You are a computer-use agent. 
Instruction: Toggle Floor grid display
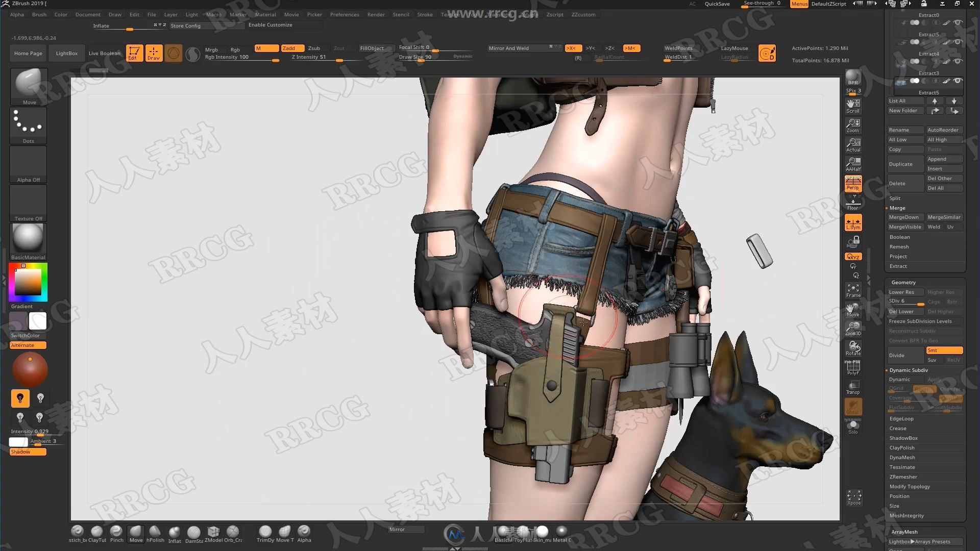[853, 203]
